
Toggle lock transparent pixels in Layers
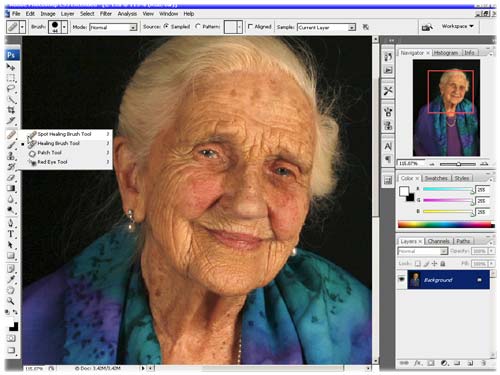(418, 263)
